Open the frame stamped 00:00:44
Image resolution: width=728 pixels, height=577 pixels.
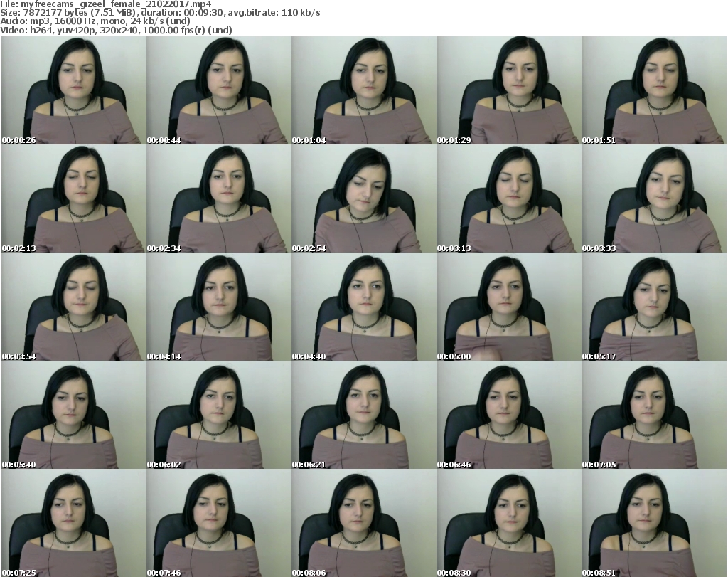(x=219, y=90)
